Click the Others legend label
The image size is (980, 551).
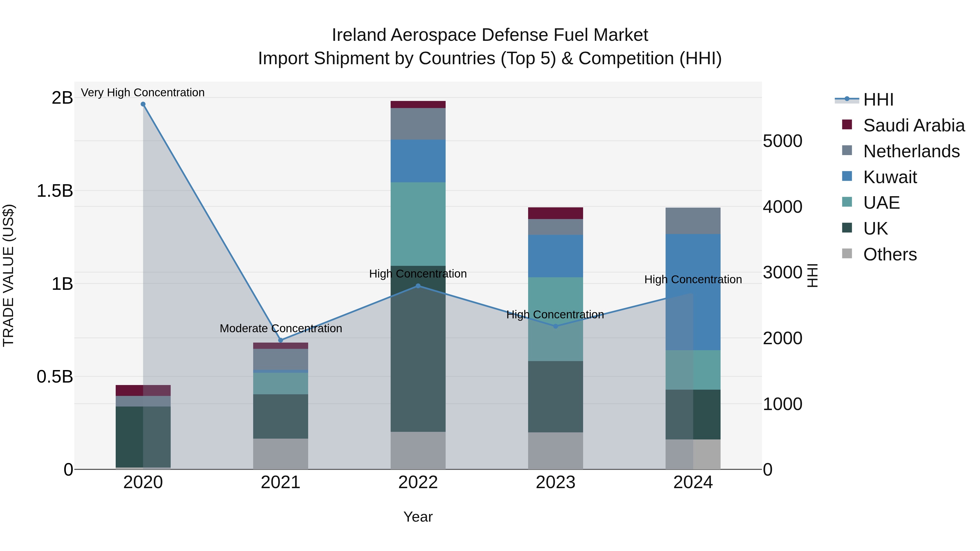(x=890, y=254)
